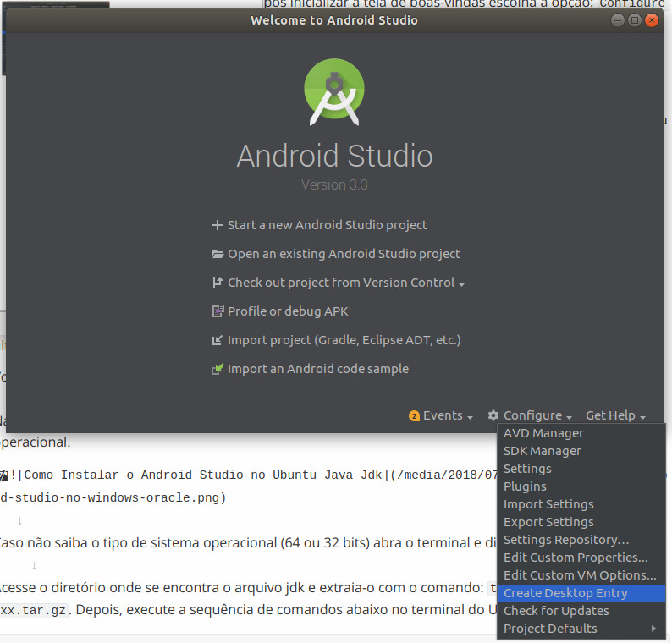This screenshot has height=643, width=672.
Task: Click the Profile or debug APK icon
Action: [218, 311]
